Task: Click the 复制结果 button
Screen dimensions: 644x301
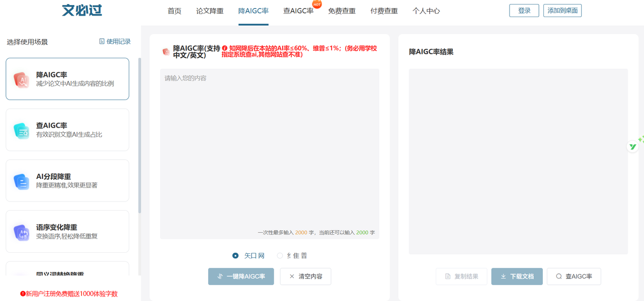Action: tap(461, 276)
